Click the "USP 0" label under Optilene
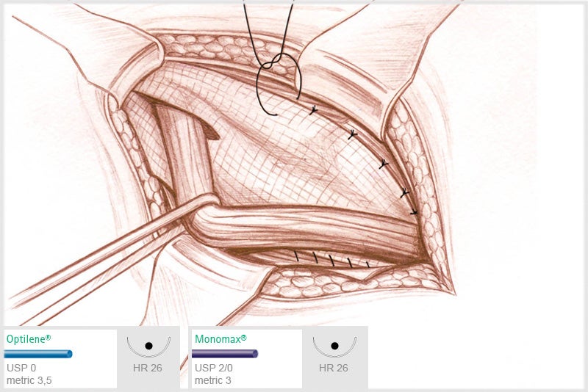 click(x=21, y=368)
